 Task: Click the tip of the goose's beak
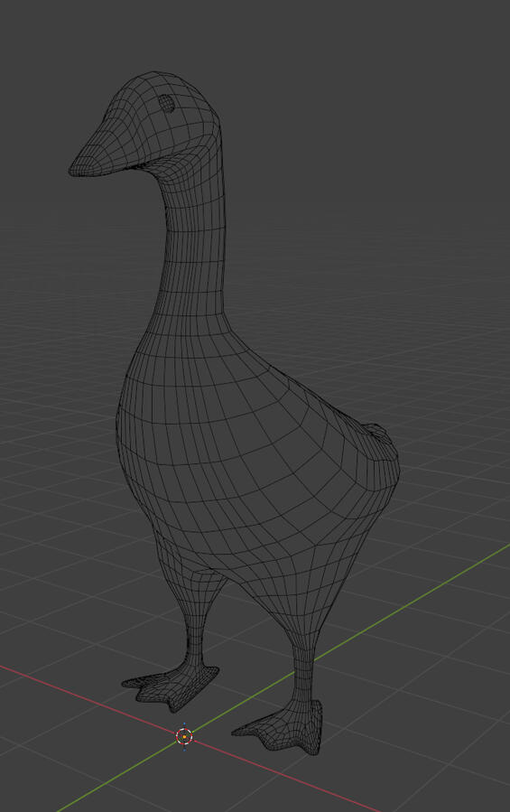click(74, 169)
